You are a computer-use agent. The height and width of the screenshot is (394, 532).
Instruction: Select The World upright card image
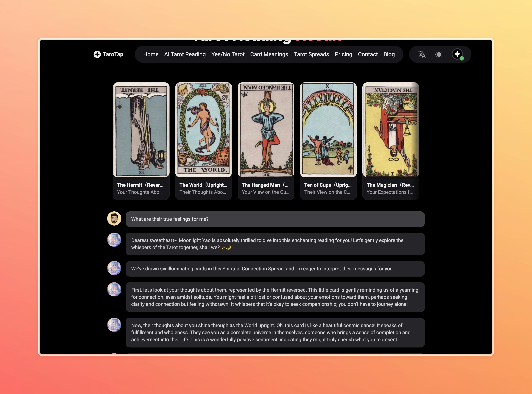click(203, 130)
